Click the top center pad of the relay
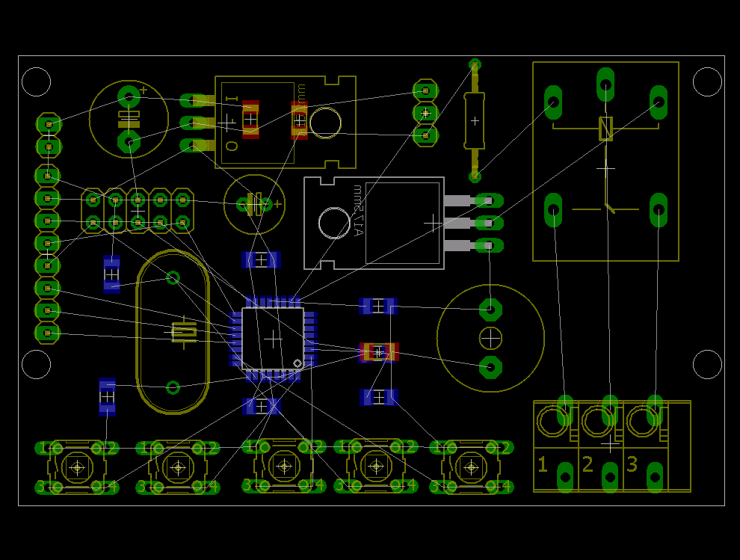 (605, 85)
